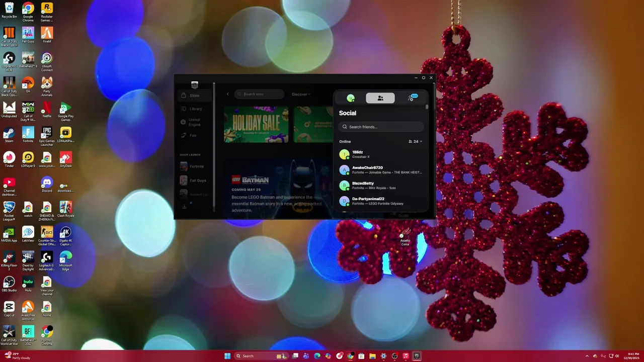Open Google Chrome desktop shortcut
This screenshot has height=362, width=644.
28,11
